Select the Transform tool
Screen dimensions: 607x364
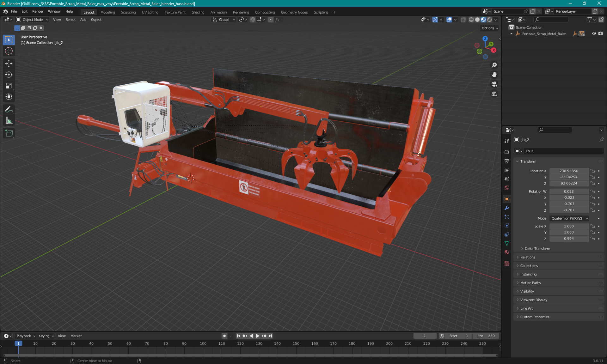(x=9, y=97)
